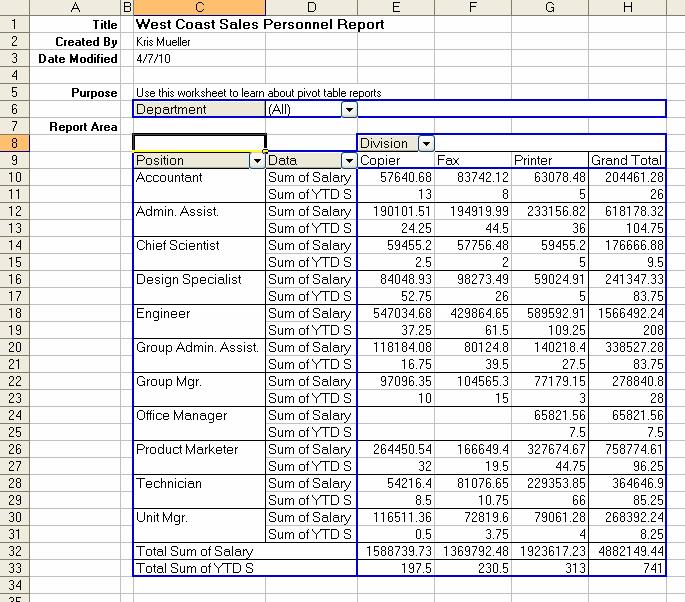The height and width of the screenshot is (602, 685).
Task: Select column F header
Action: tap(473, 7)
